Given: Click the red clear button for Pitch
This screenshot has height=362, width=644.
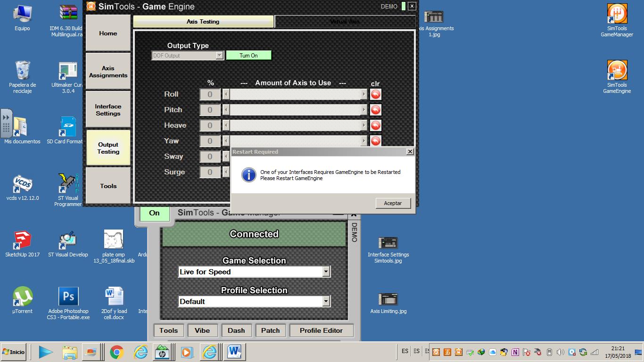Looking at the screenshot, I should 375,110.
